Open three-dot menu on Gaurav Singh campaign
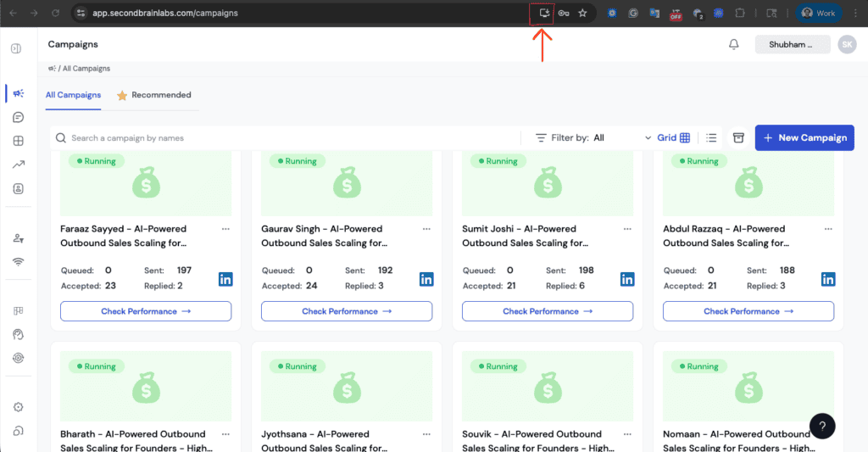This screenshot has height=452, width=868. coord(426,229)
